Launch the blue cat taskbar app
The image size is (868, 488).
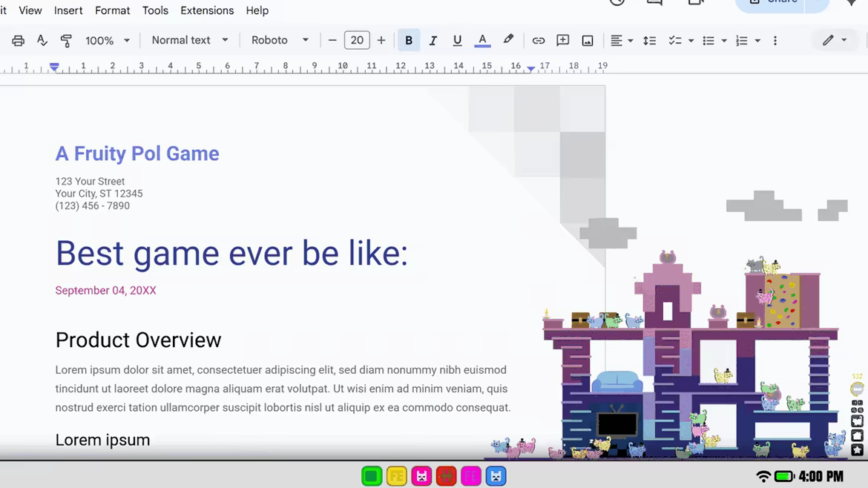pyautogui.click(x=496, y=476)
